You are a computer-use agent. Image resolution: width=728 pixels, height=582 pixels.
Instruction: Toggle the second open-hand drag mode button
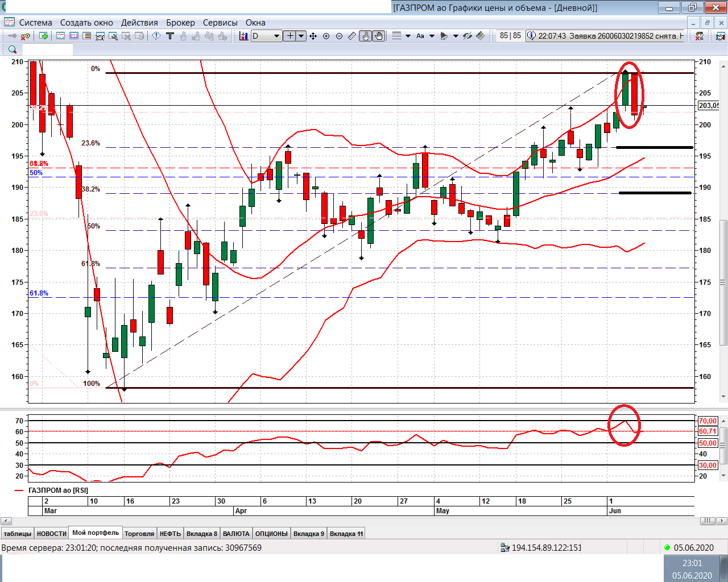point(378,36)
